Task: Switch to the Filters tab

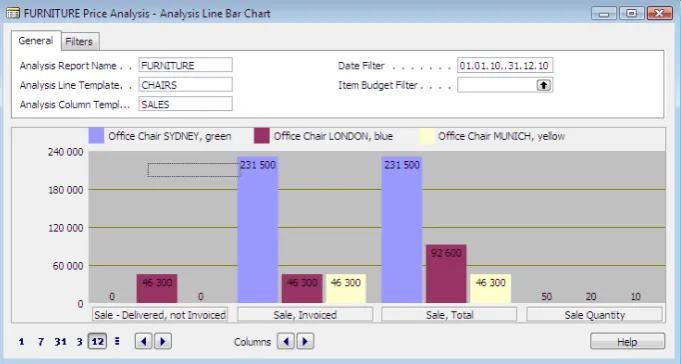Action: click(x=80, y=41)
